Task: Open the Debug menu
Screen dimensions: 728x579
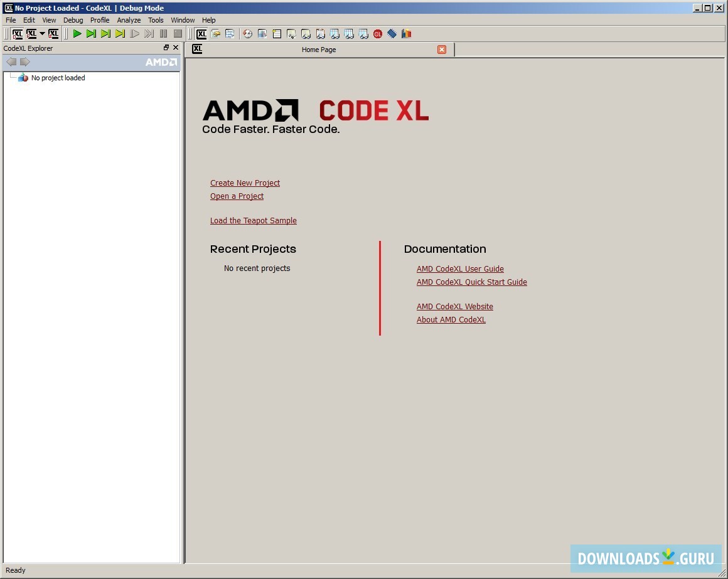Action: [73, 19]
